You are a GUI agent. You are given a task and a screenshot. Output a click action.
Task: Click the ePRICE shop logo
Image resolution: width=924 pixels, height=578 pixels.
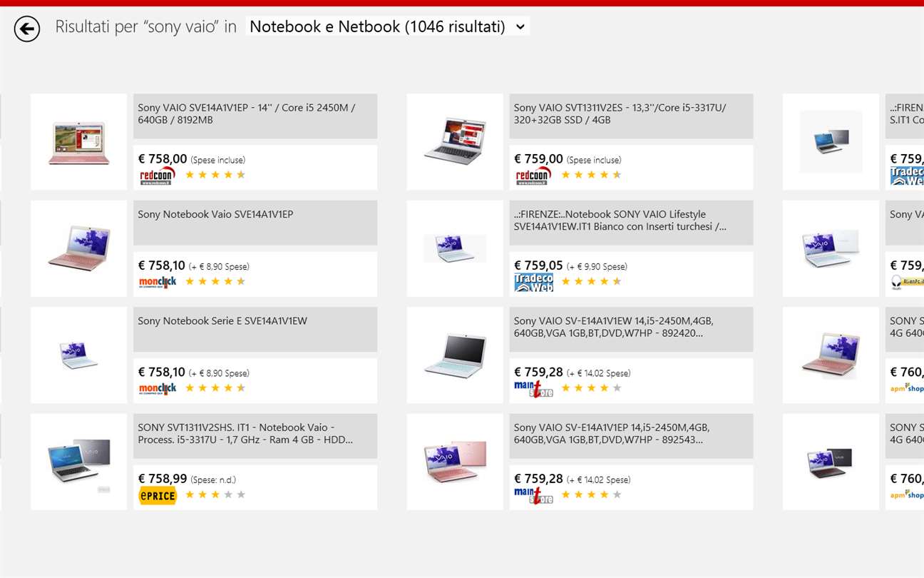tap(158, 495)
